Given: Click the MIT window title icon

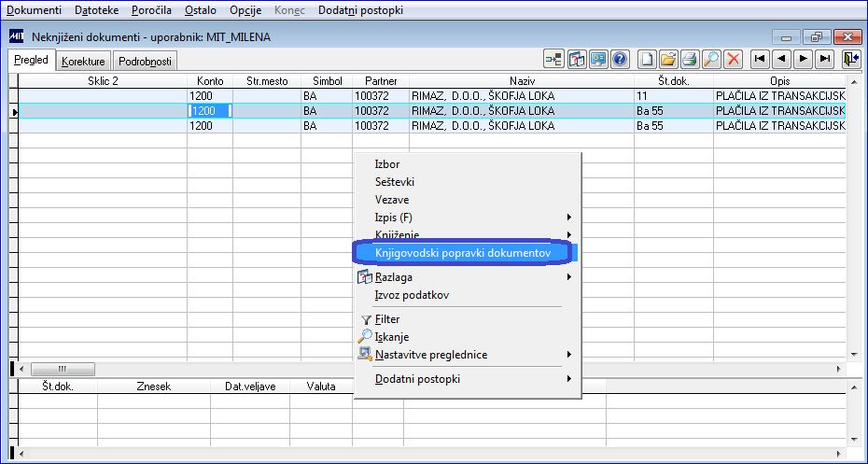Looking at the screenshot, I should tap(17, 36).
